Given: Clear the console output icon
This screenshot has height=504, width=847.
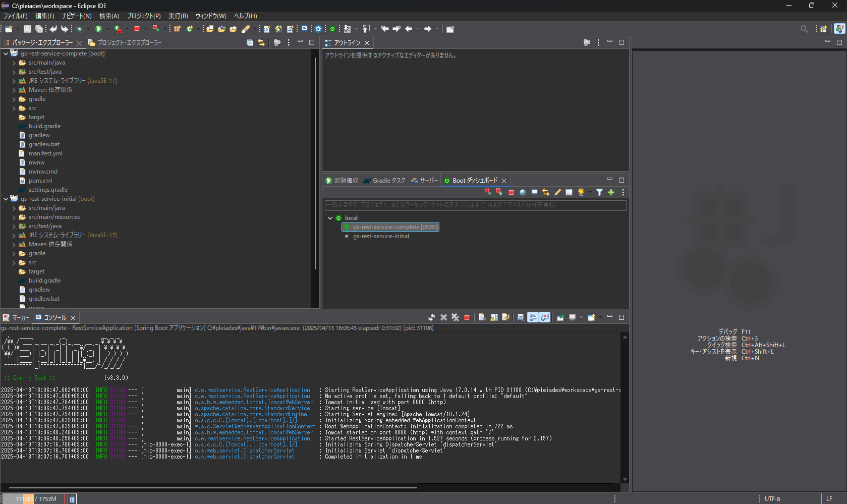Looking at the screenshot, I should tap(482, 317).
